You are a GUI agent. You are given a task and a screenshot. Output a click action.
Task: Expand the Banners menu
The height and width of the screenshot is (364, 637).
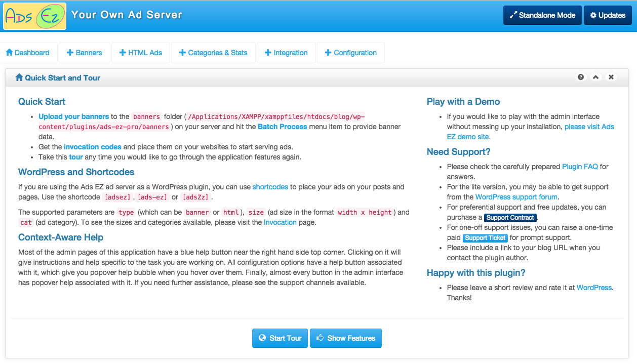(x=85, y=53)
